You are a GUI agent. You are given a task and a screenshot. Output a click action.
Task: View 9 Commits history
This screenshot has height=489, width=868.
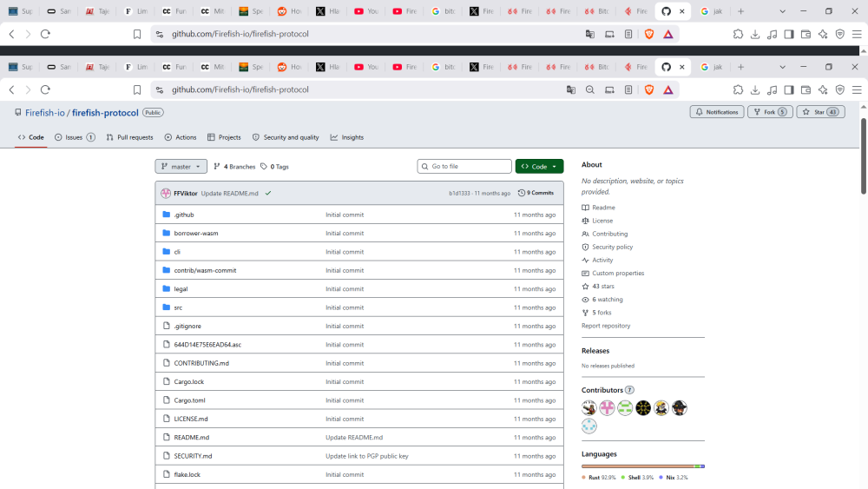coord(536,194)
